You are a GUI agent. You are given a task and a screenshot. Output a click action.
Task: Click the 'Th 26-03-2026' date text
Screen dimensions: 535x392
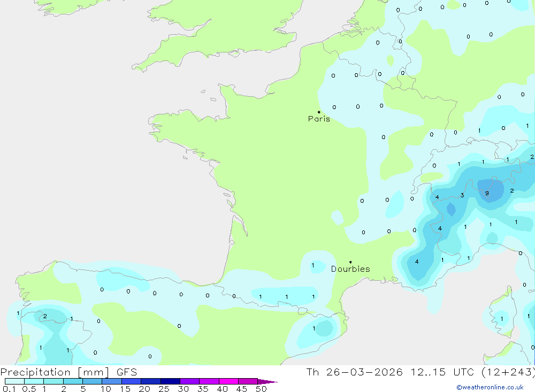[x=354, y=372]
